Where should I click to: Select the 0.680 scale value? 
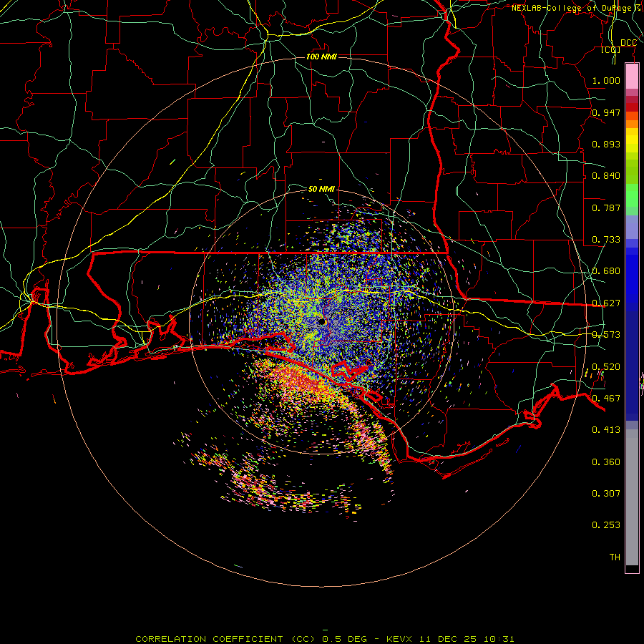tap(606, 271)
